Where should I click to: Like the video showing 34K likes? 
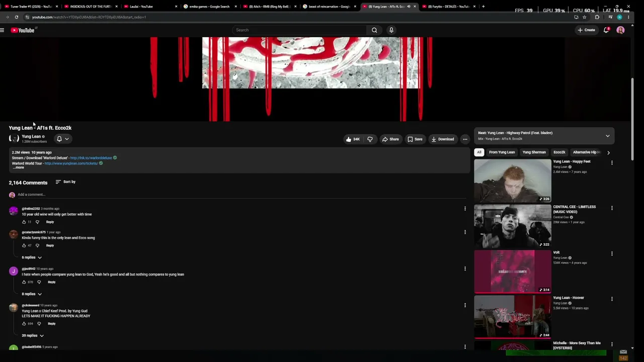[x=353, y=139]
